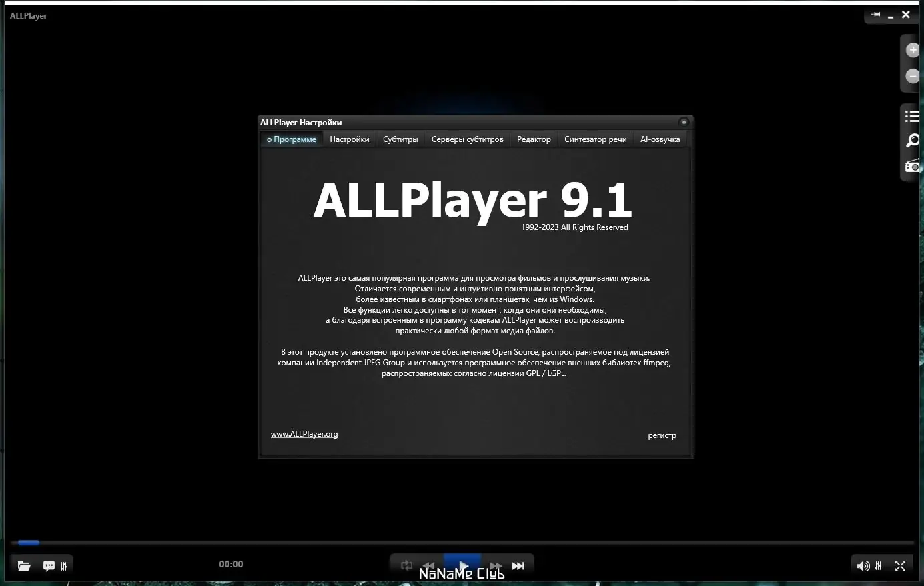Viewport: 924px width, 586px height.
Task: Open the internet radio icon
Action: coord(912,166)
